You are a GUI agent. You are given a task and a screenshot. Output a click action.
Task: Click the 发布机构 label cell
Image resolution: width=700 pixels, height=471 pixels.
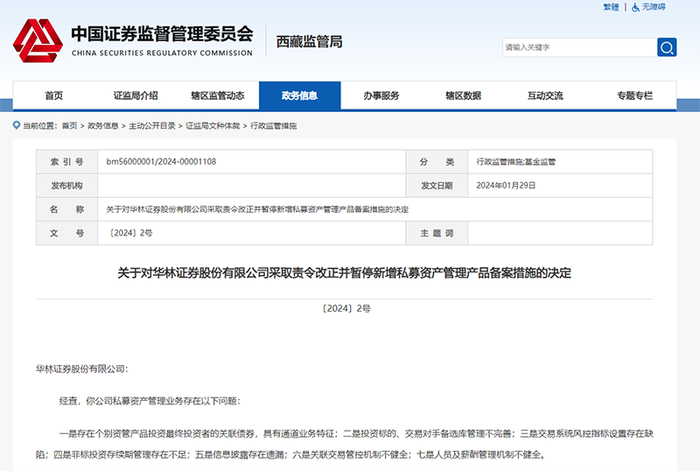point(67,185)
